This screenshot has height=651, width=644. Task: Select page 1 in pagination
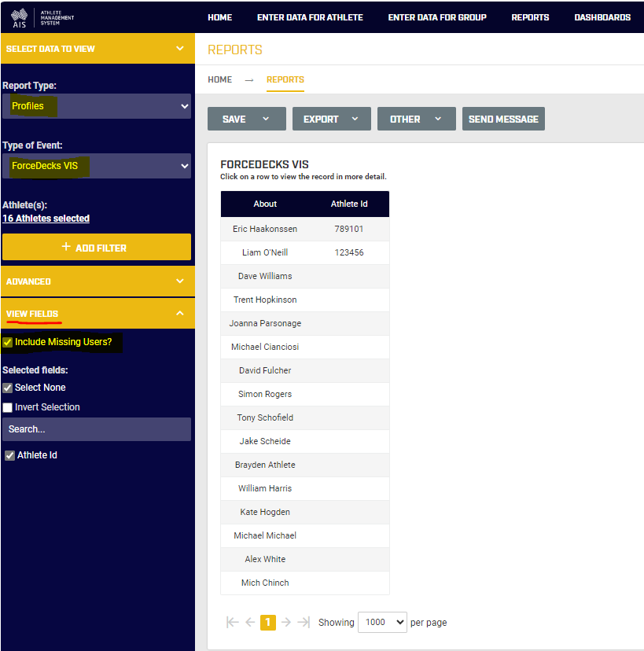pos(268,622)
